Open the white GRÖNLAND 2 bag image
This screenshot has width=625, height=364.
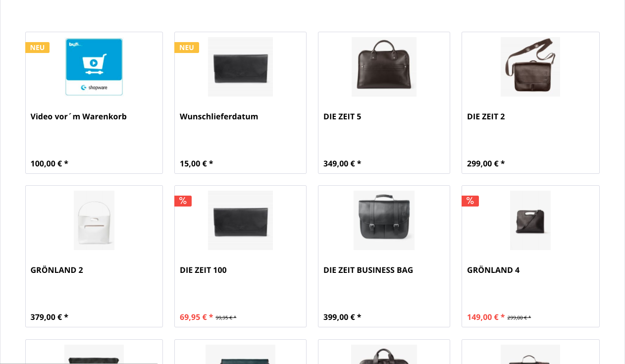(94, 220)
